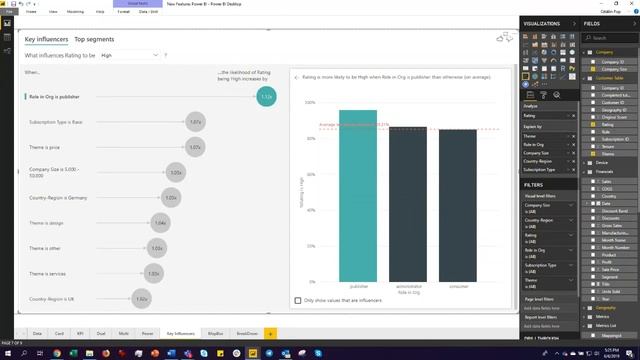Image resolution: width=640 pixels, height=360 pixels.
Task: Remove Subscription Type from Explain by
Action: (573, 170)
